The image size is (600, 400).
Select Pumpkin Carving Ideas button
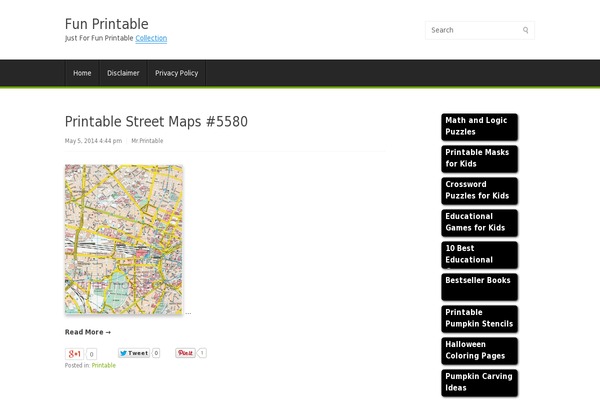479,382
